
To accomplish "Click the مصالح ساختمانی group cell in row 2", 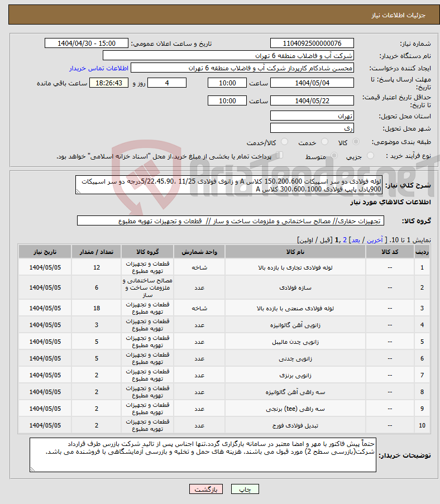I will click(x=147, y=287).
